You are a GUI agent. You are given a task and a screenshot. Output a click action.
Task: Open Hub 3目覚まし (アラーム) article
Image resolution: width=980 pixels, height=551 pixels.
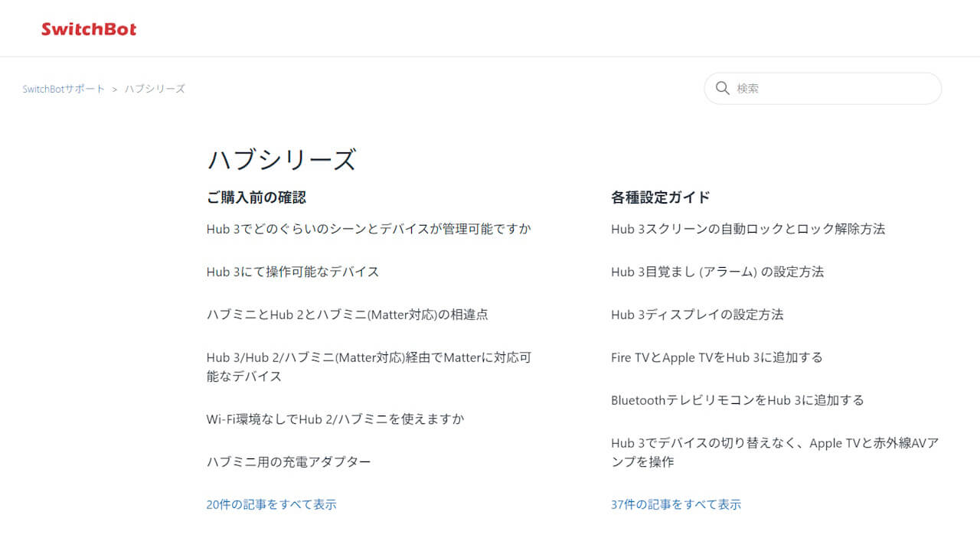pos(717,272)
